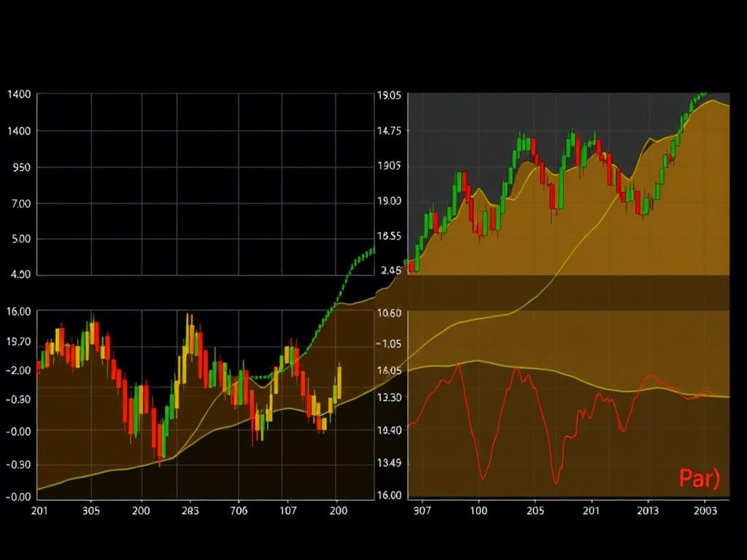Click the "107" x-axis label
Viewport: 747px width, 560px height.
287,512
